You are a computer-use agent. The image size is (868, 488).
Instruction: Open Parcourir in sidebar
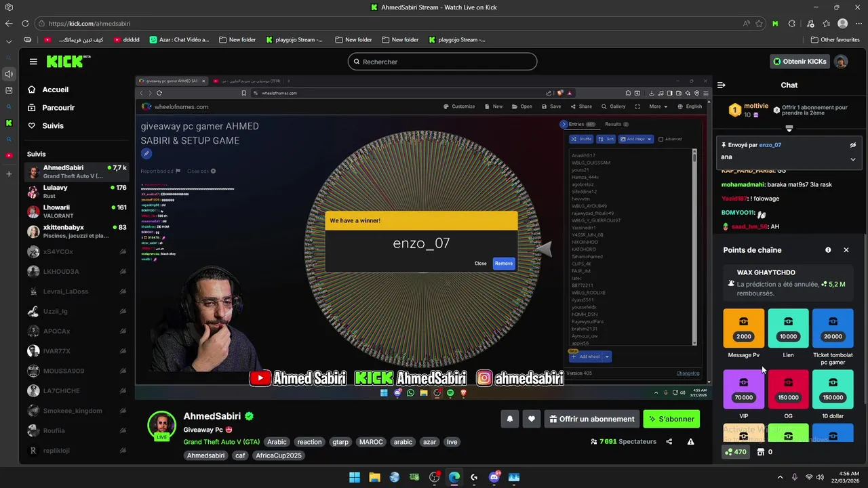[x=58, y=108]
